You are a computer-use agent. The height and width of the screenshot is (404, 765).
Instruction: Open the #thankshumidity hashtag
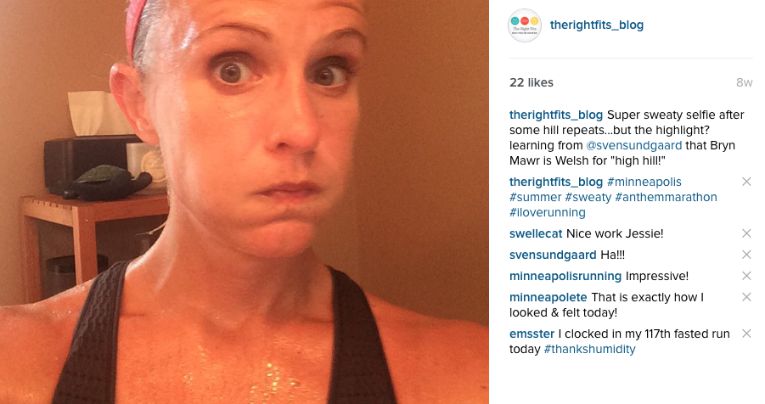click(589, 349)
